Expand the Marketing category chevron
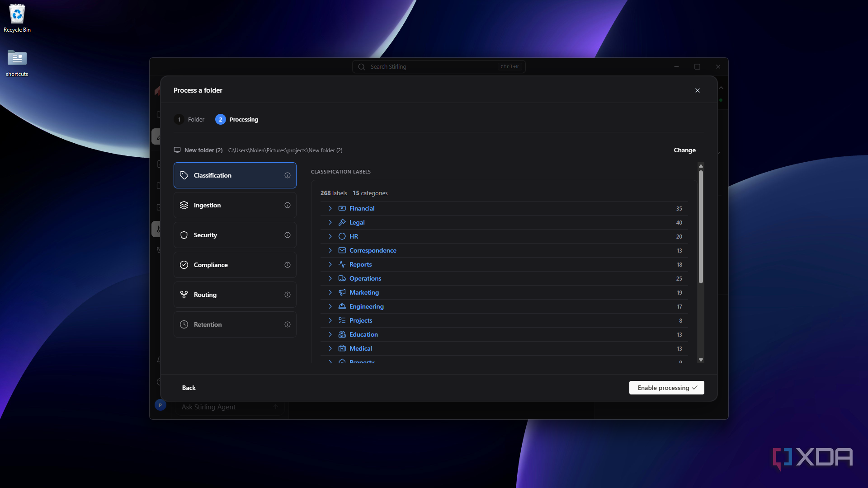Image resolution: width=868 pixels, height=488 pixels. coord(330,292)
